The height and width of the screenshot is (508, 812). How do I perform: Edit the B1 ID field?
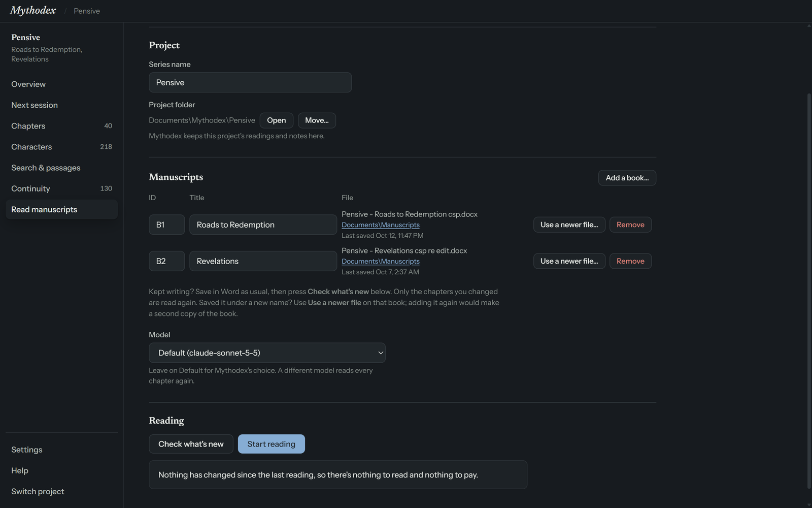(167, 225)
